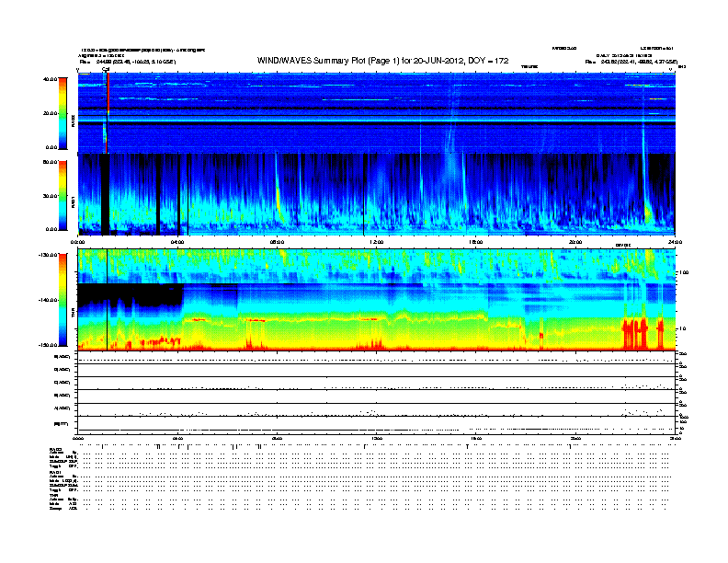Click the WIND/WAVES Summary Plot title
This screenshot has width=728, height=563.
[x=383, y=61]
